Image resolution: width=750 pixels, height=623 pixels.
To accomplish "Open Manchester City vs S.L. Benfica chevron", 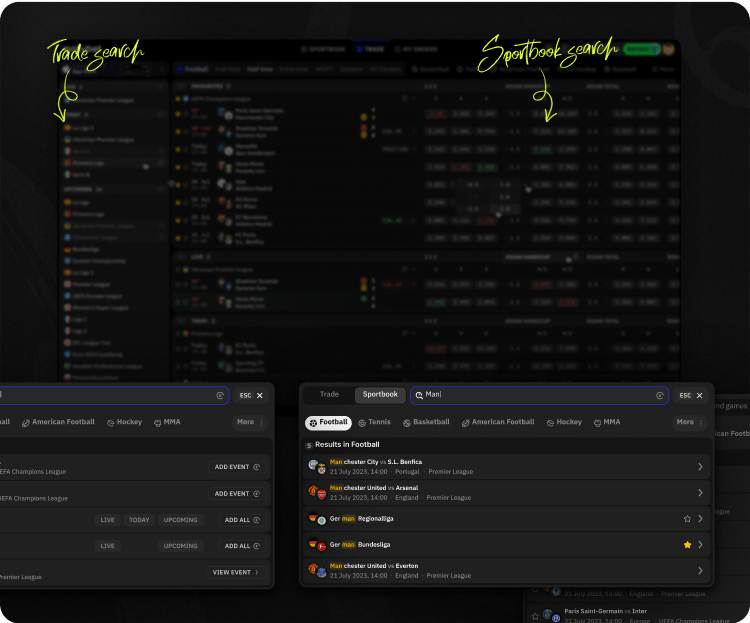I will click(700, 466).
